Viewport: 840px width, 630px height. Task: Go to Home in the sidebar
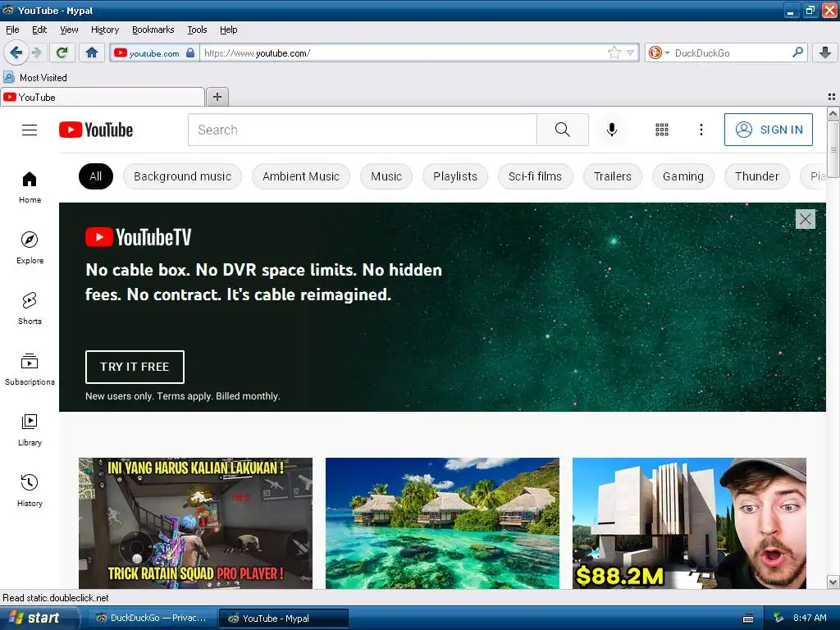point(30,188)
